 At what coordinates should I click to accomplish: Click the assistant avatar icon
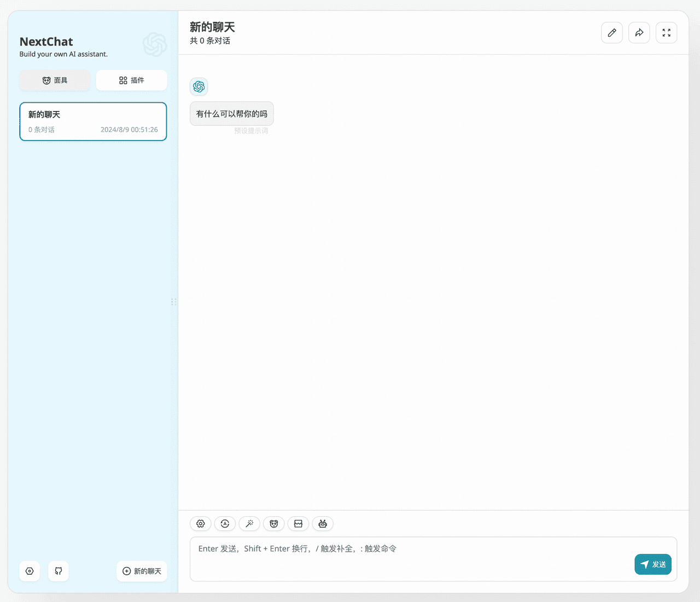coord(199,86)
